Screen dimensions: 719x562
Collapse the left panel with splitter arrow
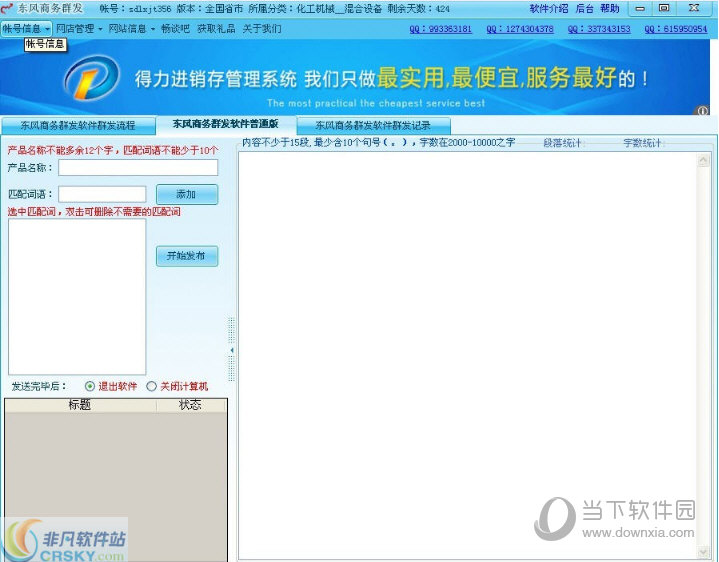tap(232, 350)
